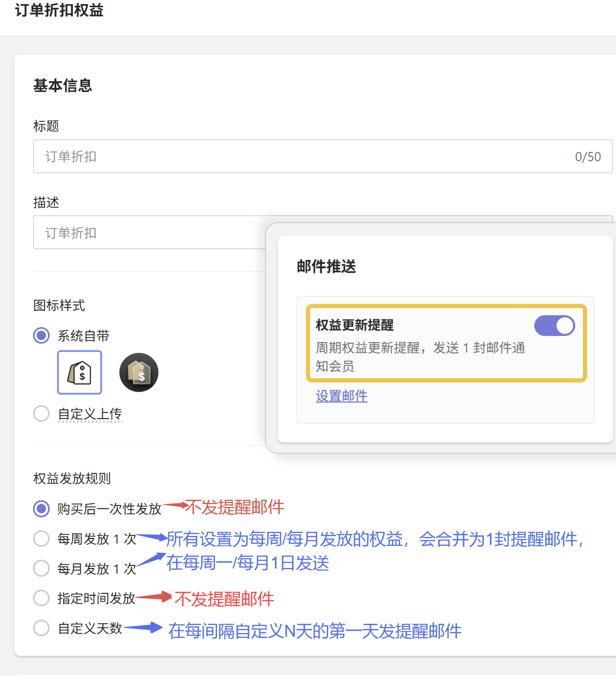Click the 系统自带 label text
This screenshot has width=616, height=676.
83,336
